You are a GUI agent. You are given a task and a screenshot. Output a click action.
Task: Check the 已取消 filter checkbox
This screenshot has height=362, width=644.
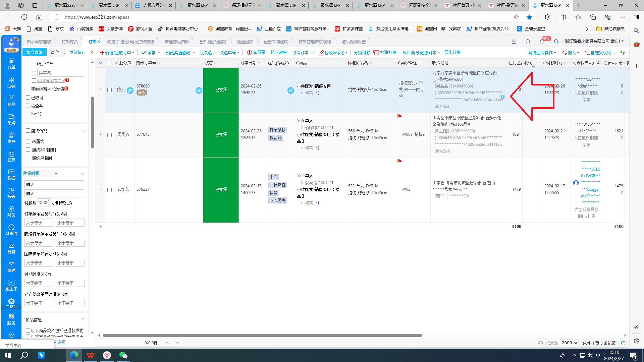pyautogui.click(x=28, y=98)
